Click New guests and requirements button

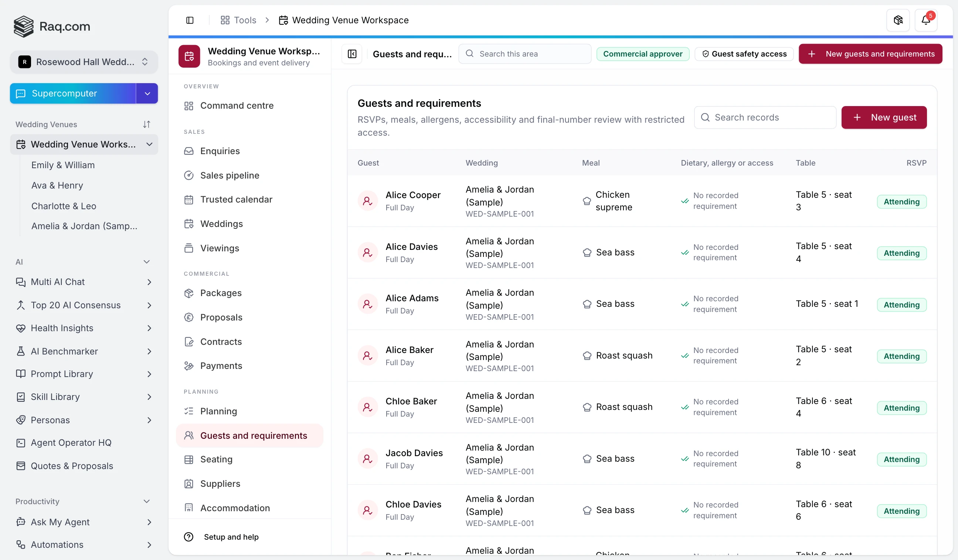870,54
